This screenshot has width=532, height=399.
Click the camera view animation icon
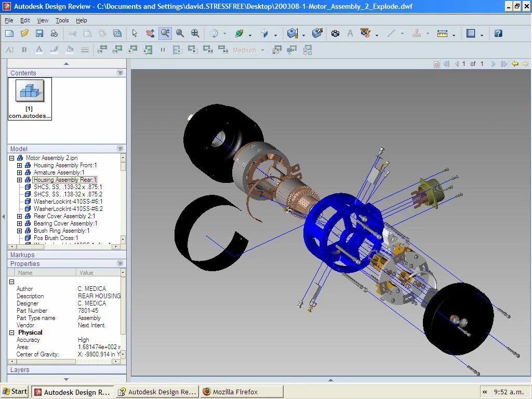(x=291, y=50)
